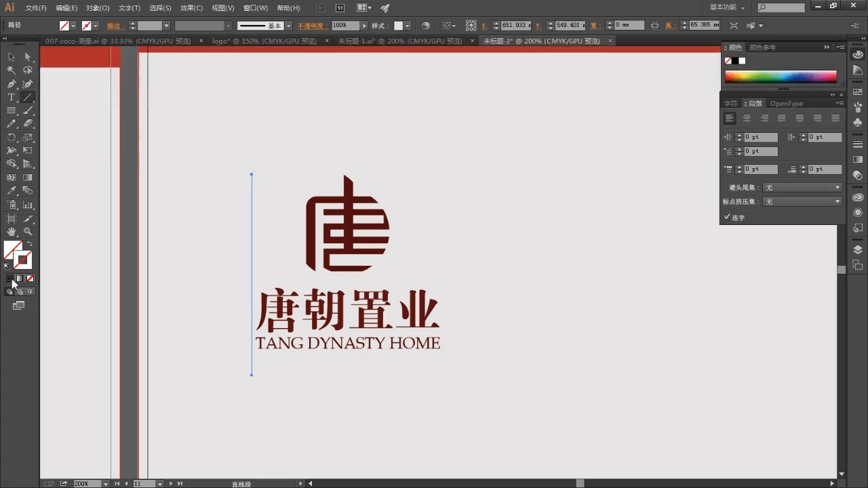The width and height of the screenshot is (868, 488).
Task: Open the stroke weight dropdown arrow
Action: coord(166,26)
